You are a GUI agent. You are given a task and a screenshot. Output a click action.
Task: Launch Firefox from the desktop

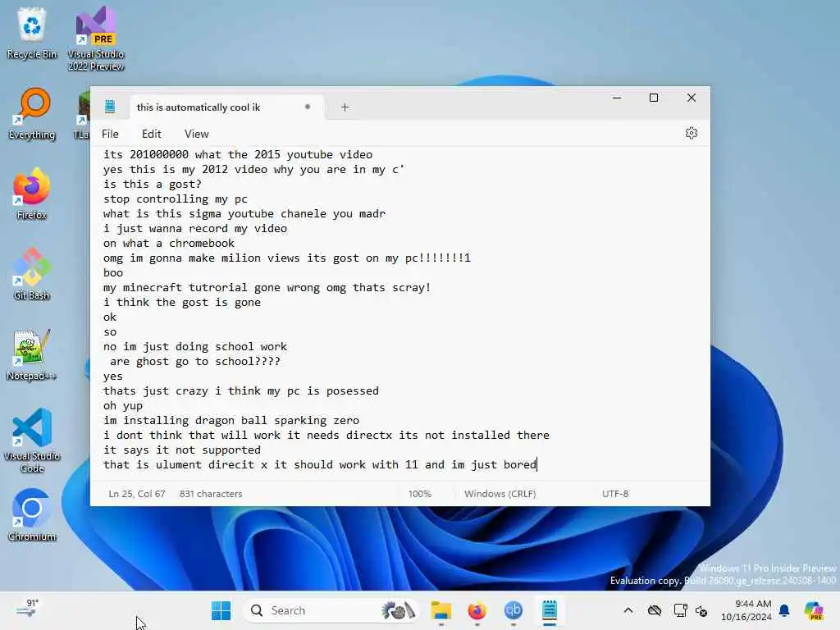pos(32,194)
